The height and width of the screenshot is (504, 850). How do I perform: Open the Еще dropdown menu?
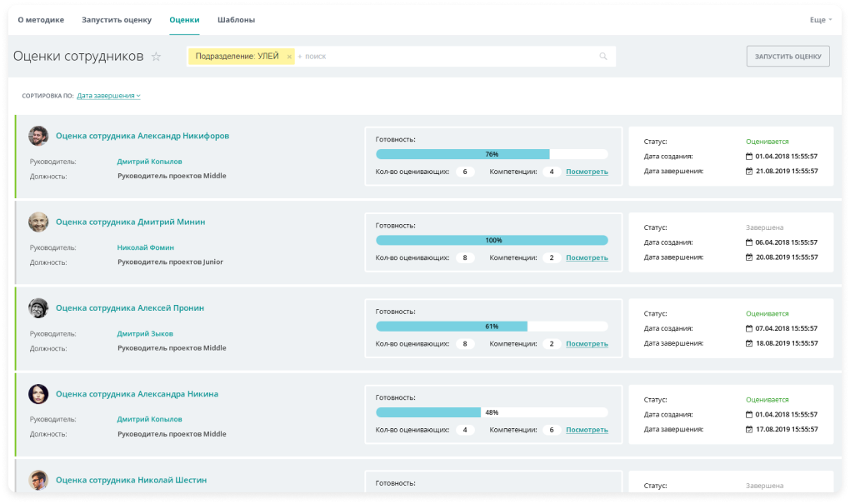pyautogui.click(x=821, y=20)
